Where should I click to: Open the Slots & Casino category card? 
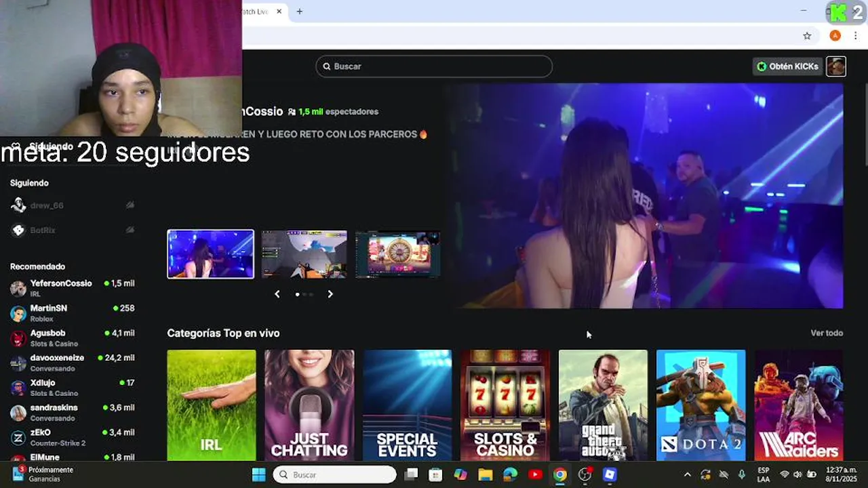pos(505,405)
